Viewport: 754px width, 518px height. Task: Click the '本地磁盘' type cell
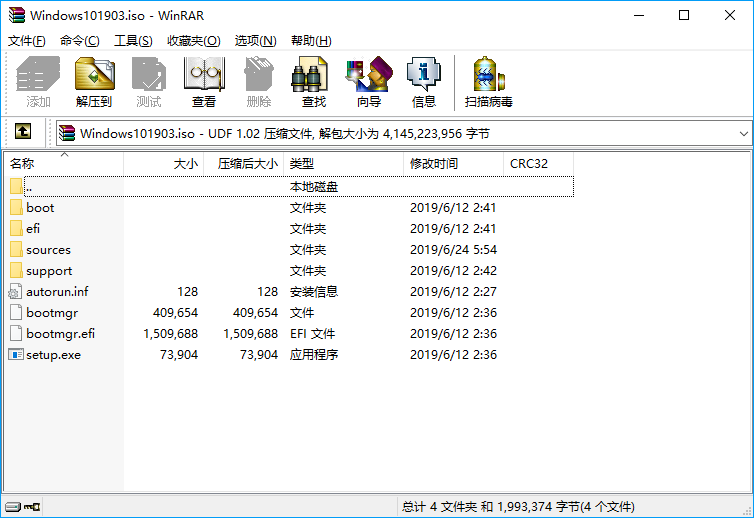[314, 187]
